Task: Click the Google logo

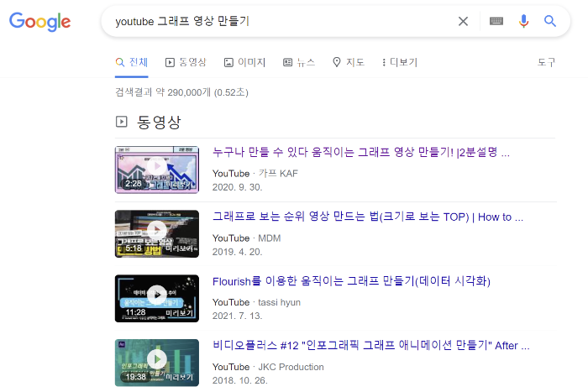Action: click(39, 22)
